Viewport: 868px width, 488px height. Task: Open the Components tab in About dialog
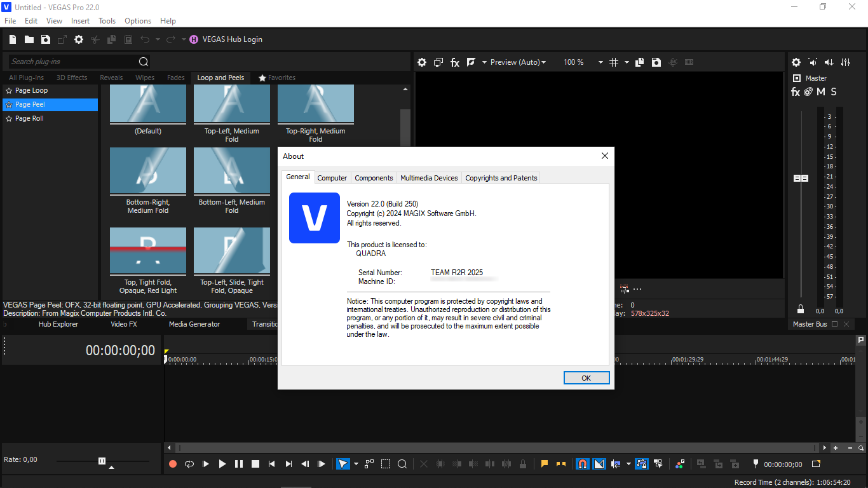(x=374, y=178)
